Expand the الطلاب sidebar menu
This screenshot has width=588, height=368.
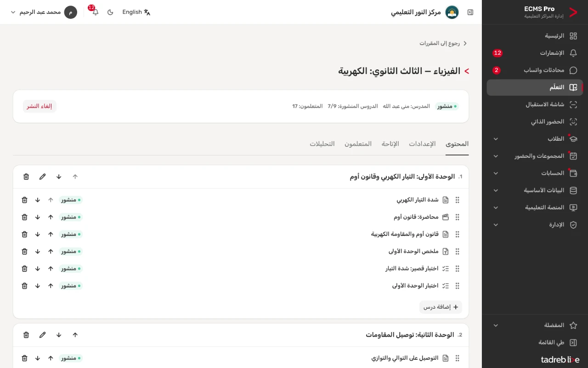535,139
